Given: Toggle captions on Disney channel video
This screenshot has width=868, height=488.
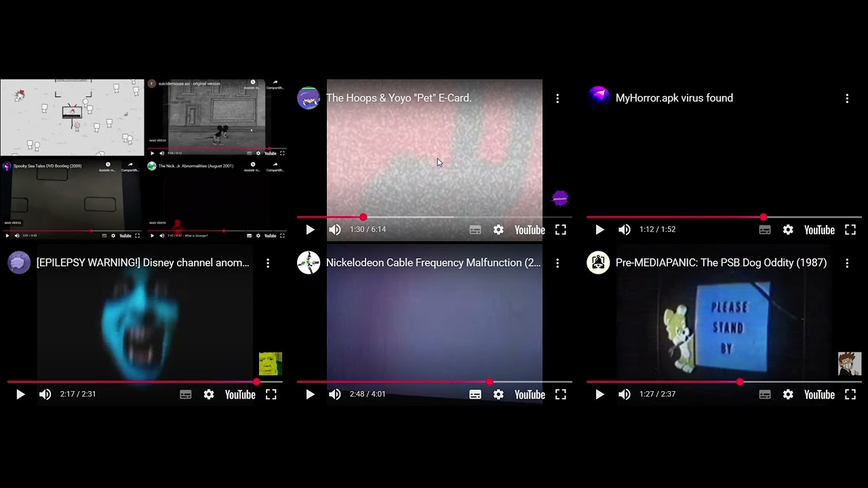Looking at the screenshot, I should (x=186, y=394).
